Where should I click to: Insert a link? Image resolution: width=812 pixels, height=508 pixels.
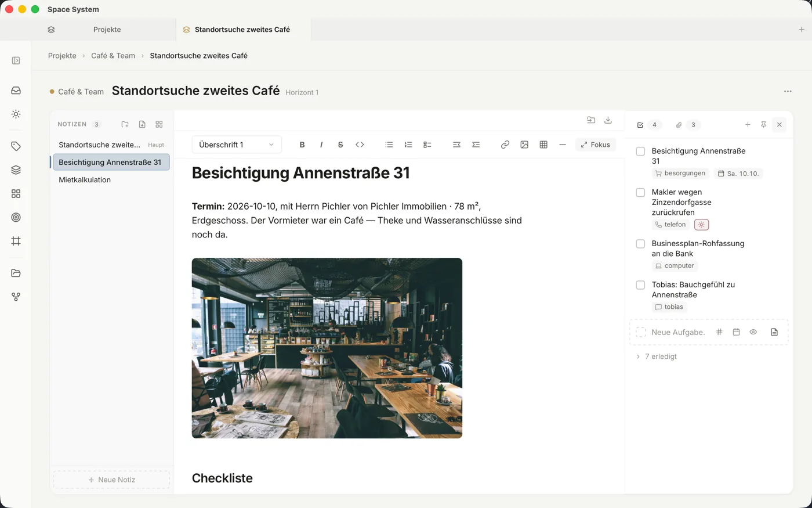[505, 145]
